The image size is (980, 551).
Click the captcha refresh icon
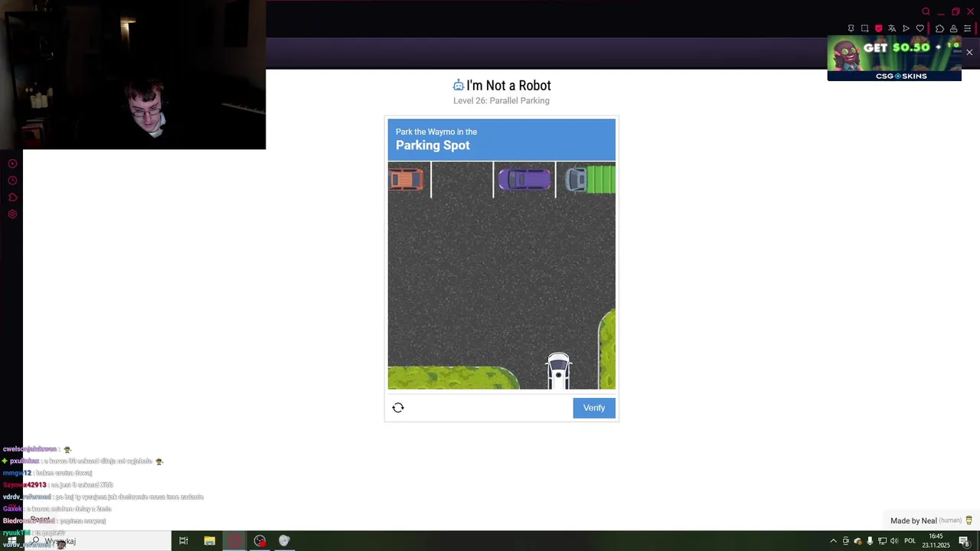tap(398, 408)
